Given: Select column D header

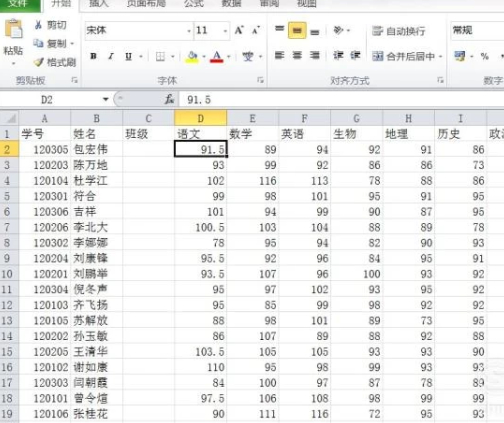Looking at the screenshot, I should pos(201,118).
